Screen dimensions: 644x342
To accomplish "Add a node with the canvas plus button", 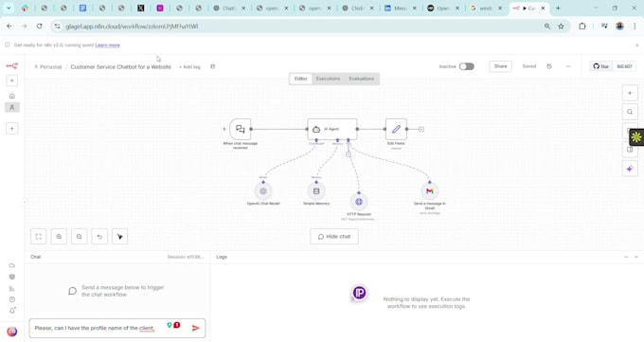I will [630, 93].
